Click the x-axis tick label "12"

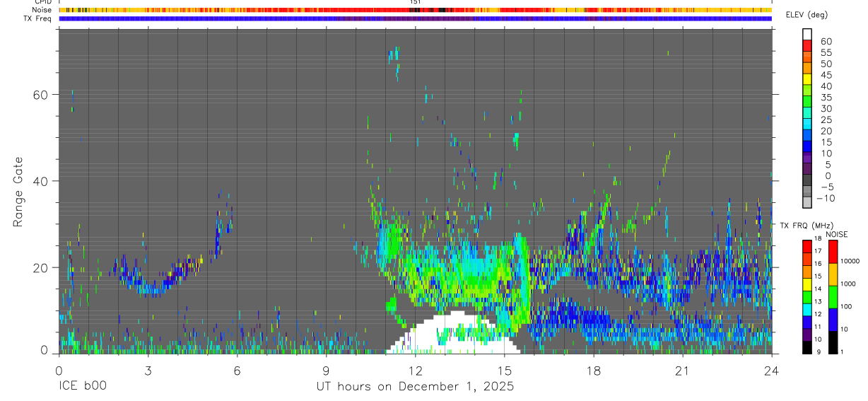click(x=415, y=371)
